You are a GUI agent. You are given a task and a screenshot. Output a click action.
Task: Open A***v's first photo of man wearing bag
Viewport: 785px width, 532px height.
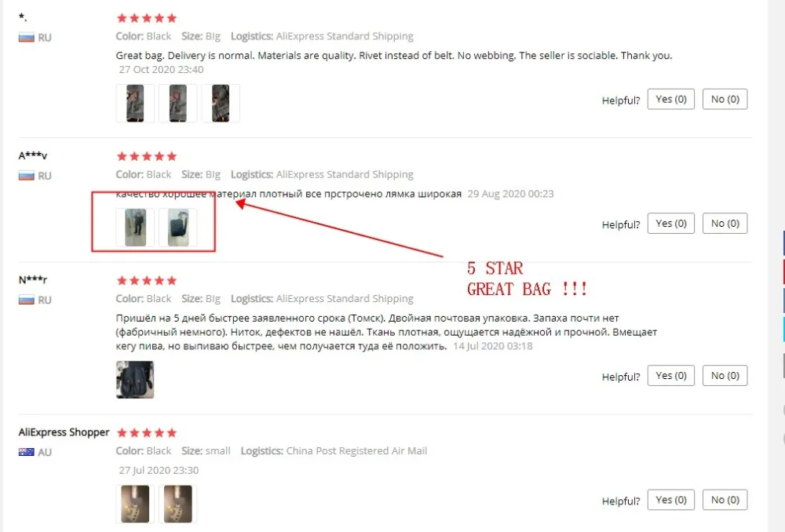pos(135,228)
